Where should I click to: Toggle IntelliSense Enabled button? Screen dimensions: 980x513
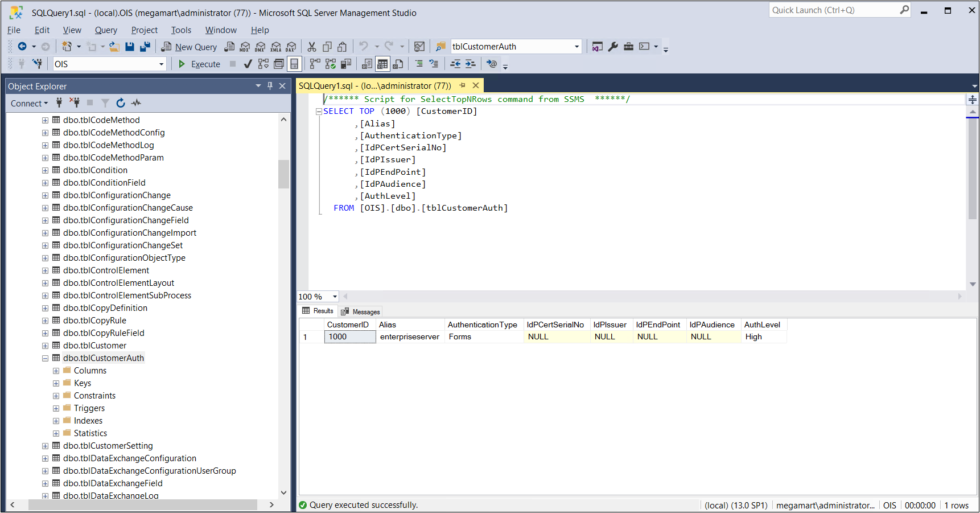tap(294, 64)
